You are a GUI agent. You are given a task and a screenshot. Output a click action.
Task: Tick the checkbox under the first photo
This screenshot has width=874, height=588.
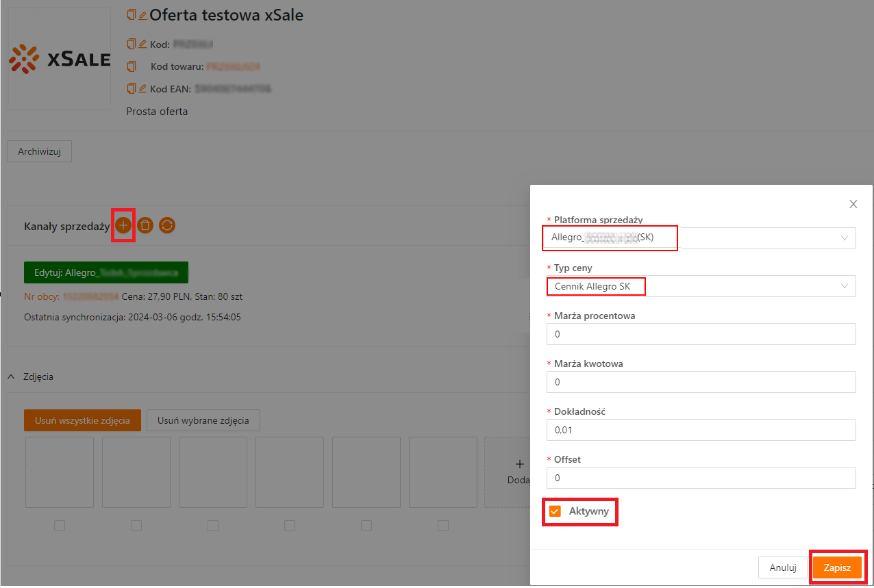pyautogui.click(x=60, y=526)
